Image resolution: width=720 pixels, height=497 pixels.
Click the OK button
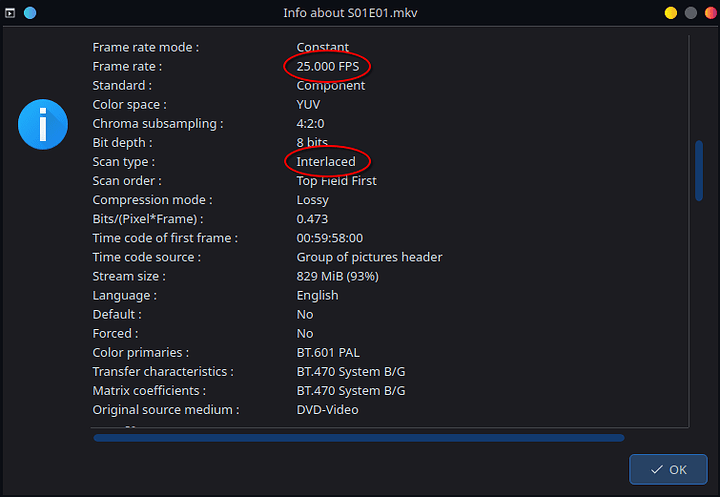pyautogui.click(x=668, y=469)
